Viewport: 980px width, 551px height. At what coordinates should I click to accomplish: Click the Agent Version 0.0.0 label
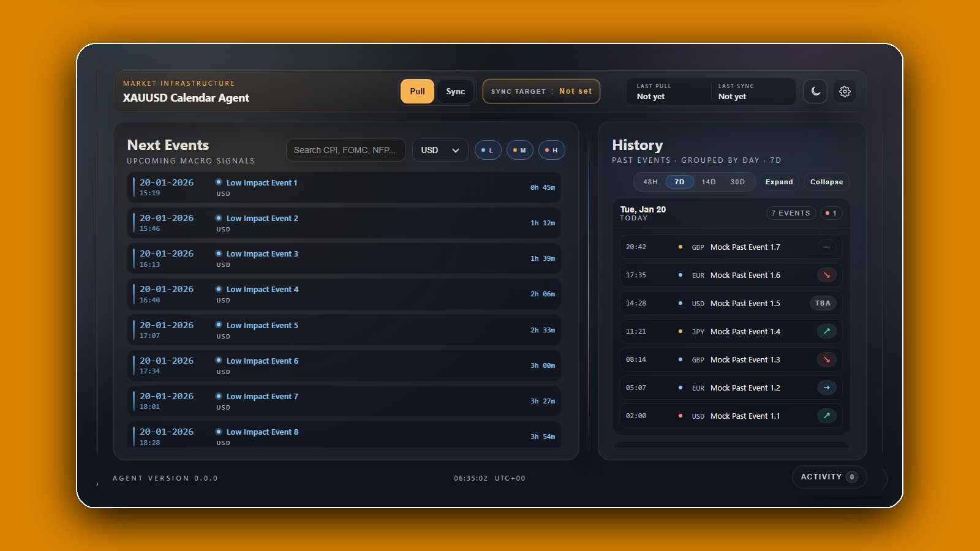[165, 478]
